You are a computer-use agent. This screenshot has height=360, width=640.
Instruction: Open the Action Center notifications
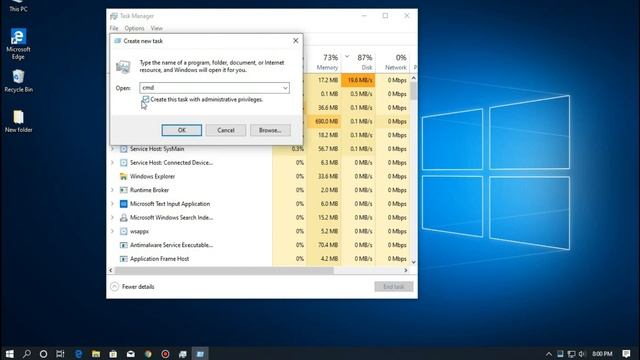(627, 354)
